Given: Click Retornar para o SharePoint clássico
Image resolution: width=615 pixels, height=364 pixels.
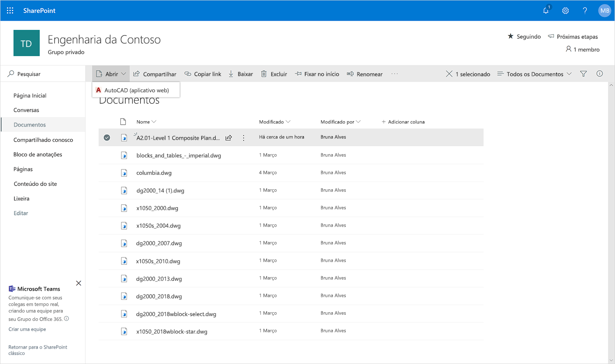Looking at the screenshot, I should (x=38, y=350).
